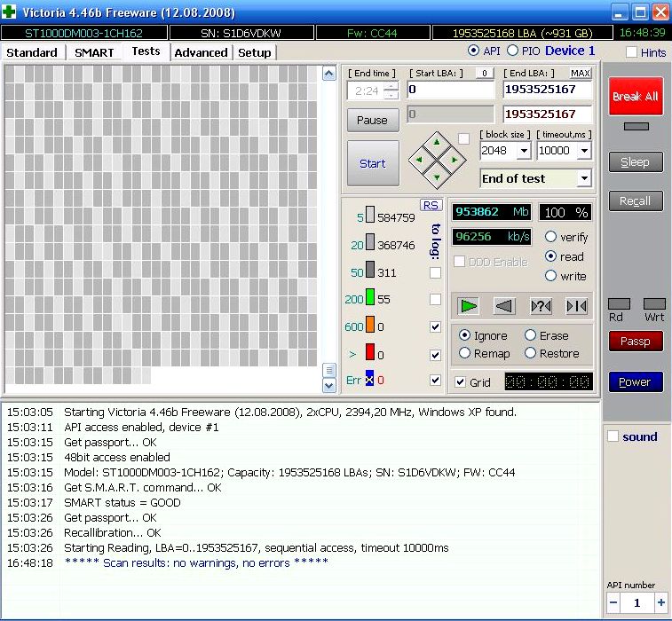Viewport: 672px width, 621px height.
Task: Select the random scan mode button
Action: tap(541, 306)
